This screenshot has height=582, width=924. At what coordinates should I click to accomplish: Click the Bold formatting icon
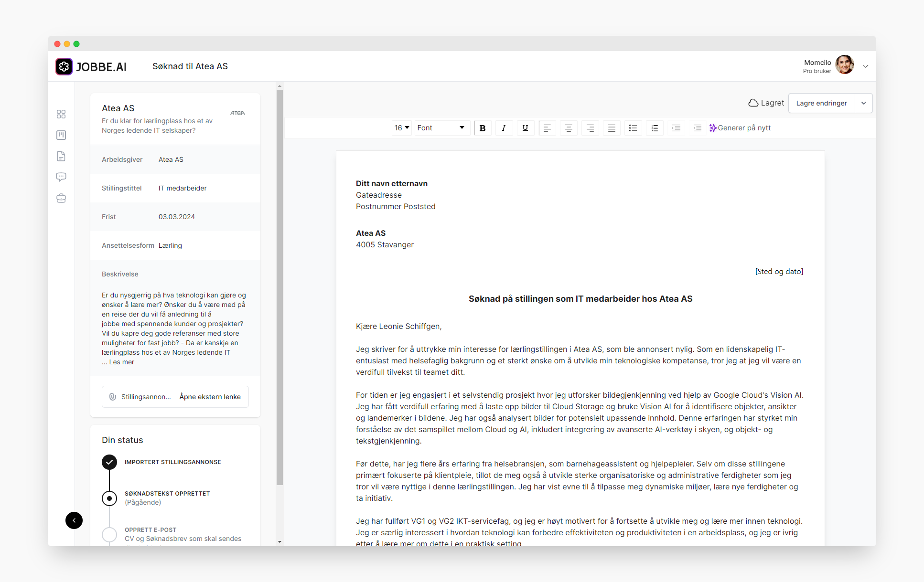[483, 128]
